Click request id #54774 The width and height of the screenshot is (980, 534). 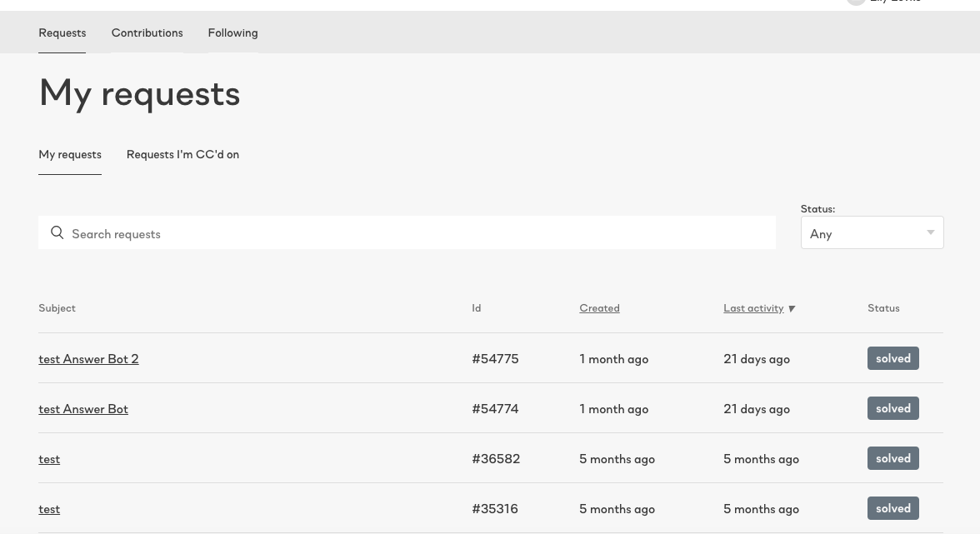[495, 408]
